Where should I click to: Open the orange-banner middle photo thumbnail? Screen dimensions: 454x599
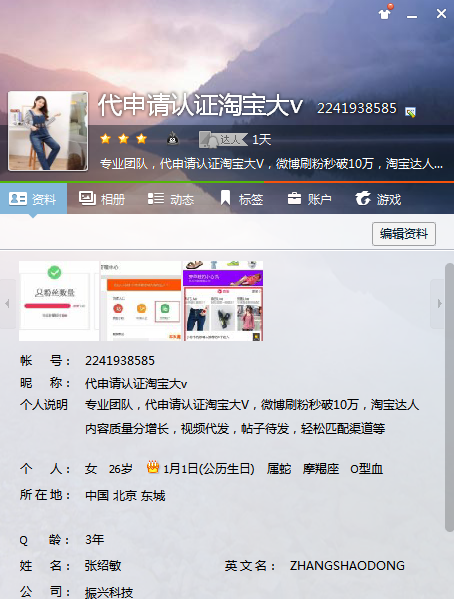coord(141,301)
